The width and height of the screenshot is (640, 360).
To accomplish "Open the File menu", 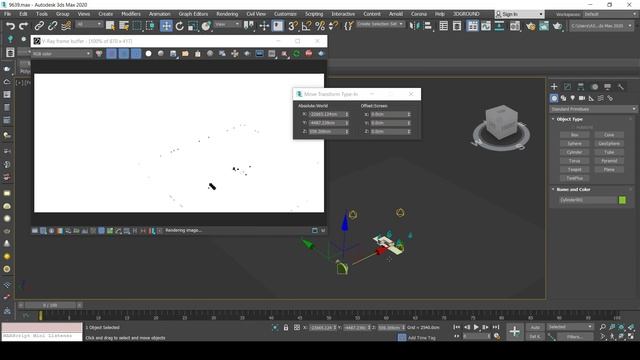I will coord(8,14).
